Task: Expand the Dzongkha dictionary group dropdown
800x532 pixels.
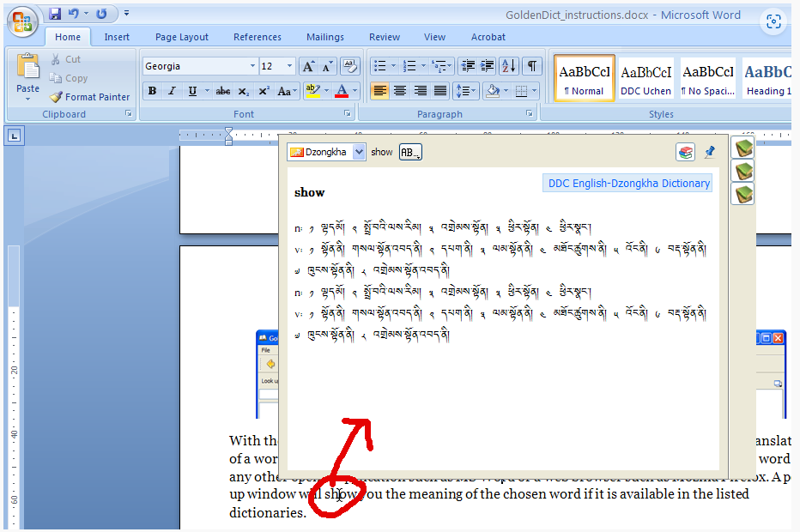Action: click(x=359, y=152)
